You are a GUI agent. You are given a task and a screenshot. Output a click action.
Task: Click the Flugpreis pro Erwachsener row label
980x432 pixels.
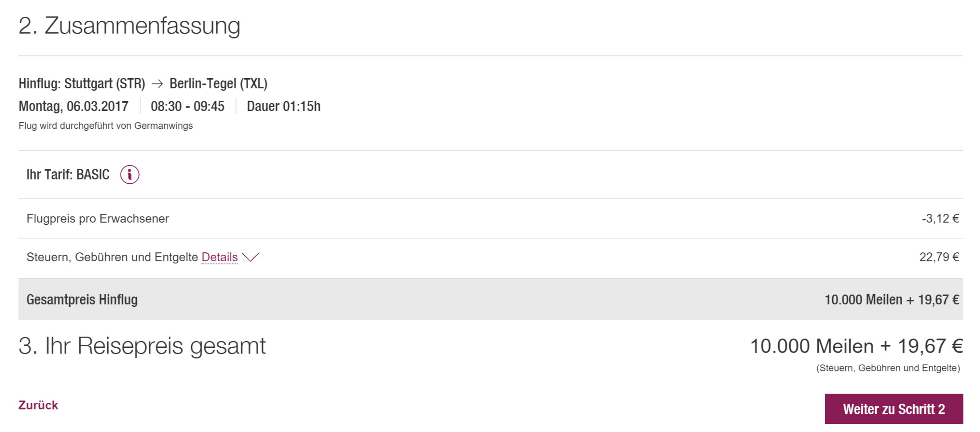(x=97, y=218)
